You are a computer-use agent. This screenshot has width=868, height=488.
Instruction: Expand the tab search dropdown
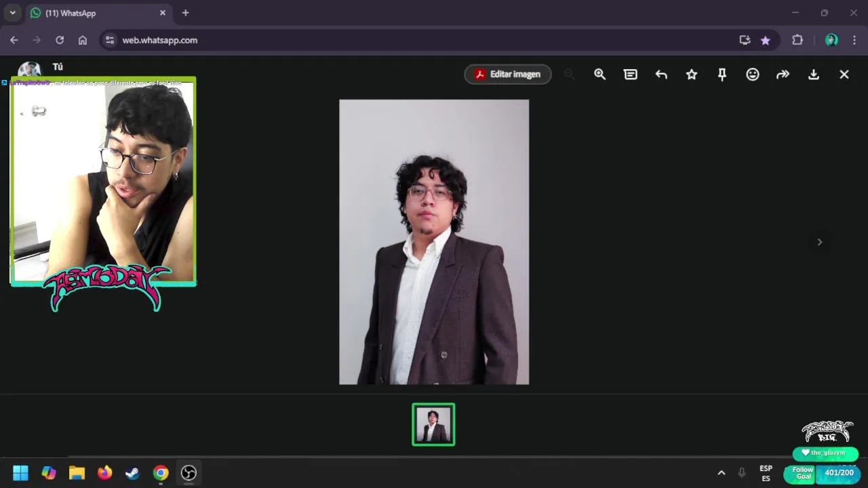click(12, 13)
